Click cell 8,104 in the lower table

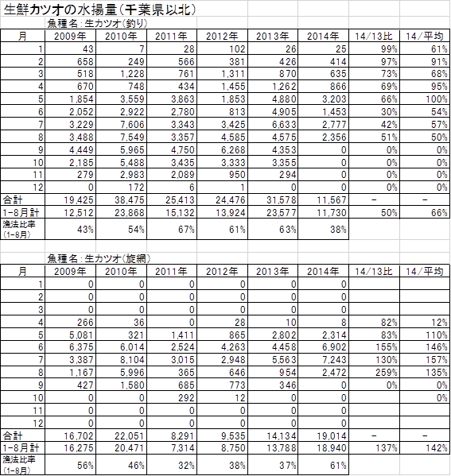click(x=132, y=360)
